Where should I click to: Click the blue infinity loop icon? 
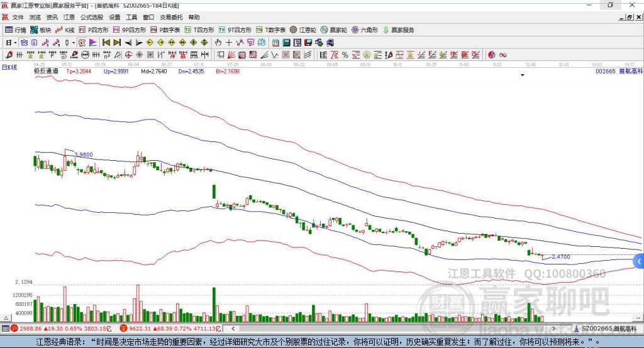tap(502, 55)
